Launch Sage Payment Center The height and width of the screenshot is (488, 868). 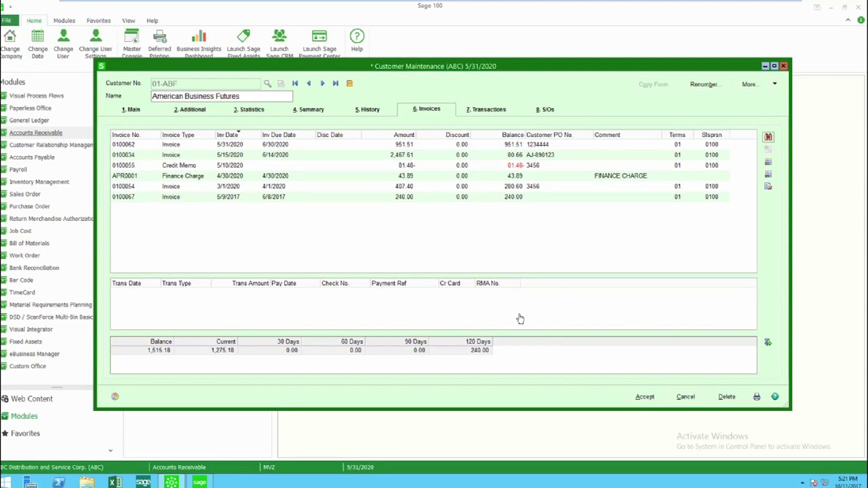pyautogui.click(x=319, y=43)
